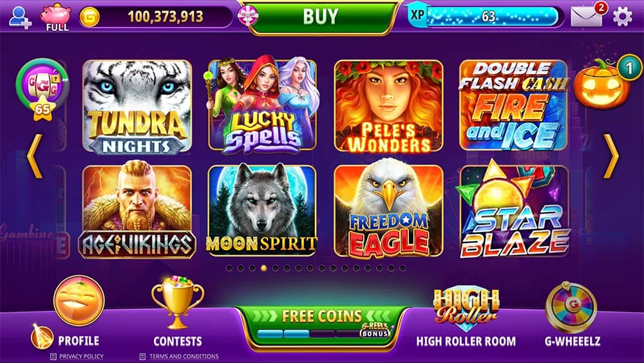Select the last page indicator dot

pyautogui.click(x=402, y=268)
